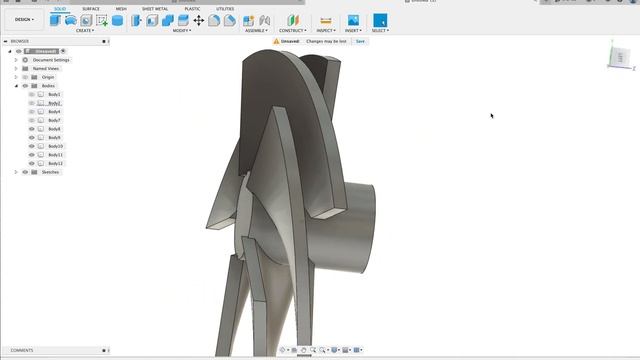This screenshot has width=640, height=360.
Task: Switch to the Solid tab
Action: (x=60, y=9)
